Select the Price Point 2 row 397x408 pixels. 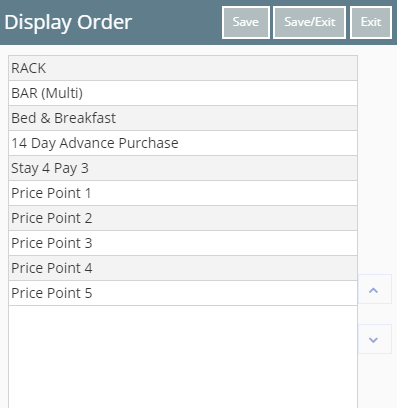pyautogui.click(x=183, y=218)
